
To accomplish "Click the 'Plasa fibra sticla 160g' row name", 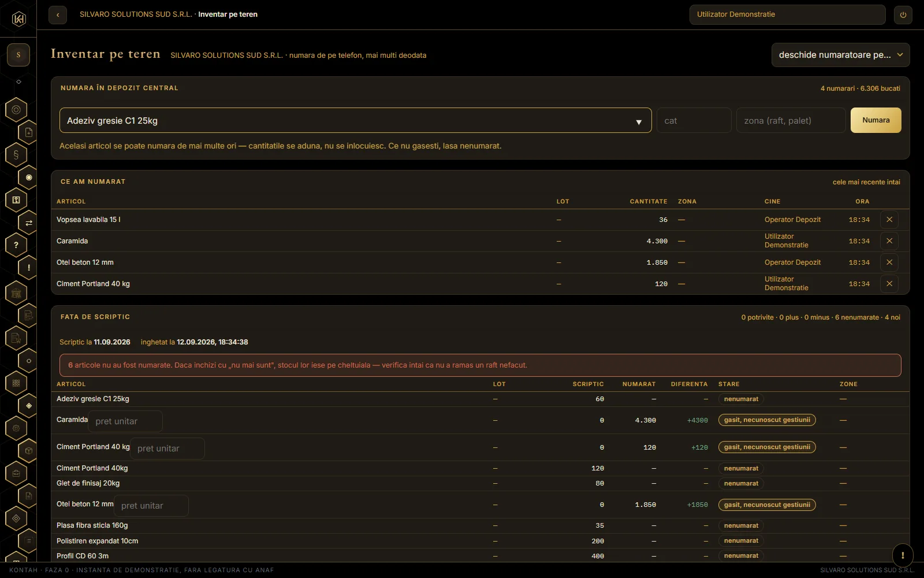I will click(92, 525).
